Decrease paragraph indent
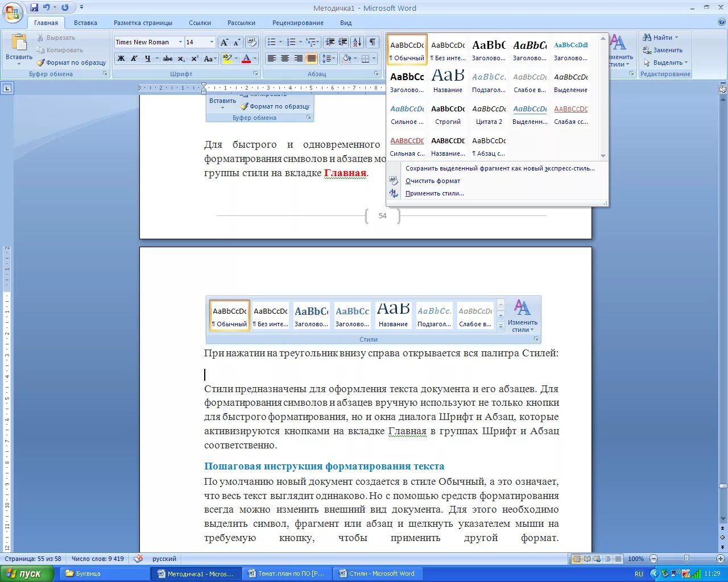The height and width of the screenshot is (582, 728). (330, 42)
